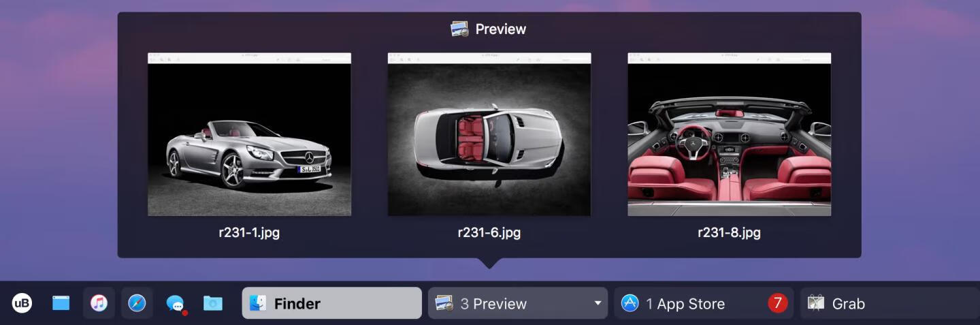Click the Finder face icon
The image size is (980, 325).
point(258,303)
